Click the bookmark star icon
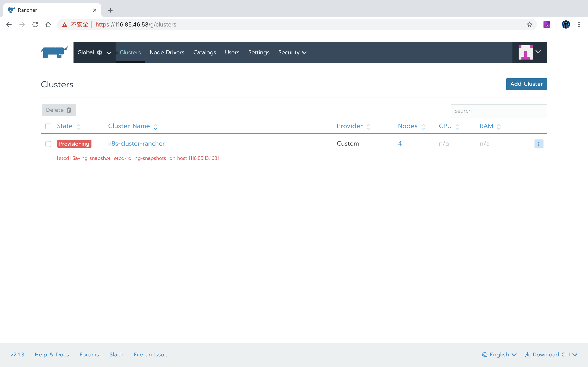 pyautogui.click(x=529, y=24)
